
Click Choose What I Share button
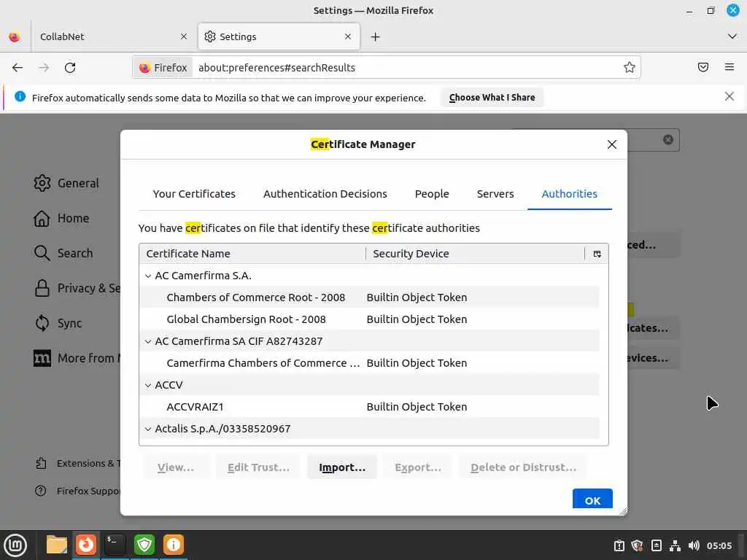(492, 97)
